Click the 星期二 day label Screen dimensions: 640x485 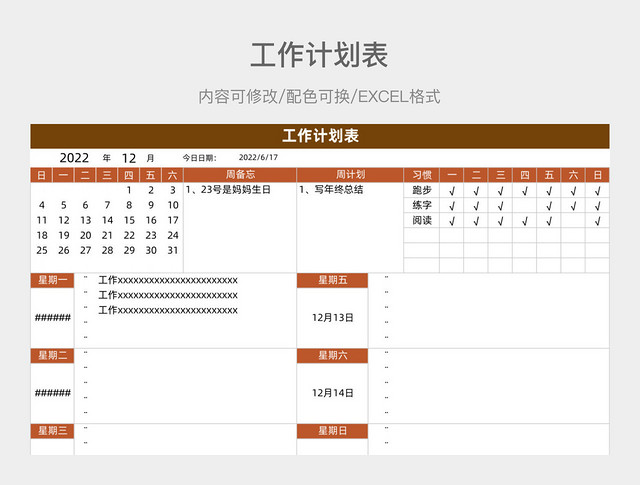52,356
